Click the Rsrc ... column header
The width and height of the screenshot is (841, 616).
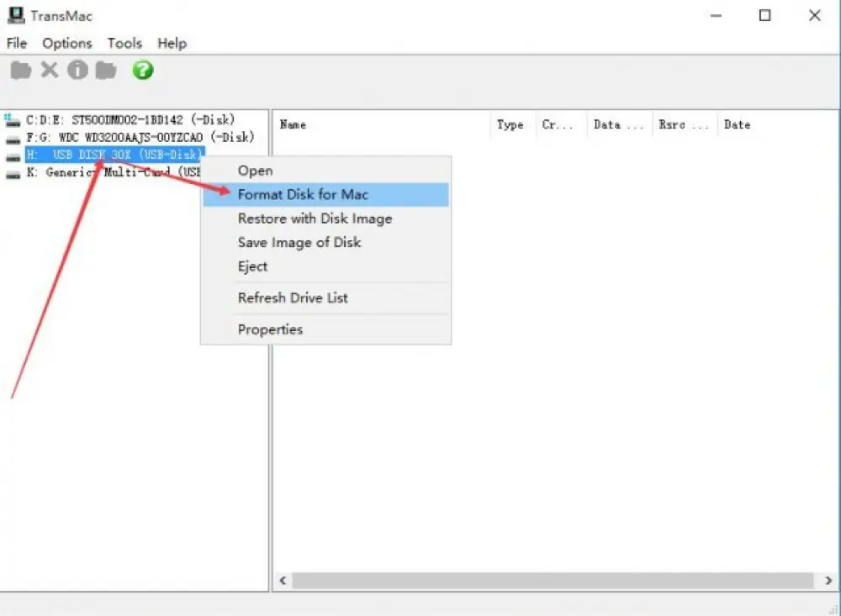685,124
